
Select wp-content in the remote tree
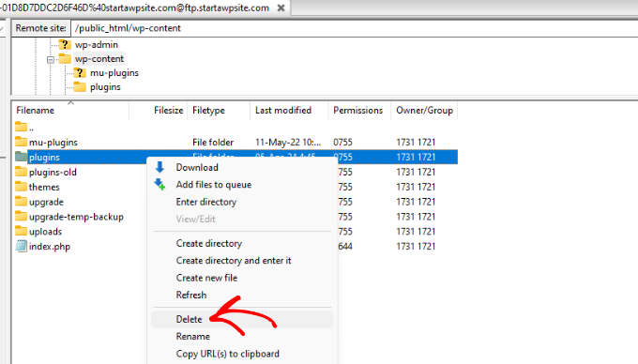pos(99,58)
